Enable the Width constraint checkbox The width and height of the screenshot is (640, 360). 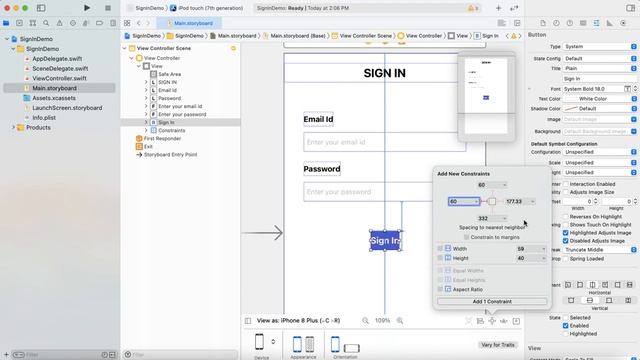(440, 249)
